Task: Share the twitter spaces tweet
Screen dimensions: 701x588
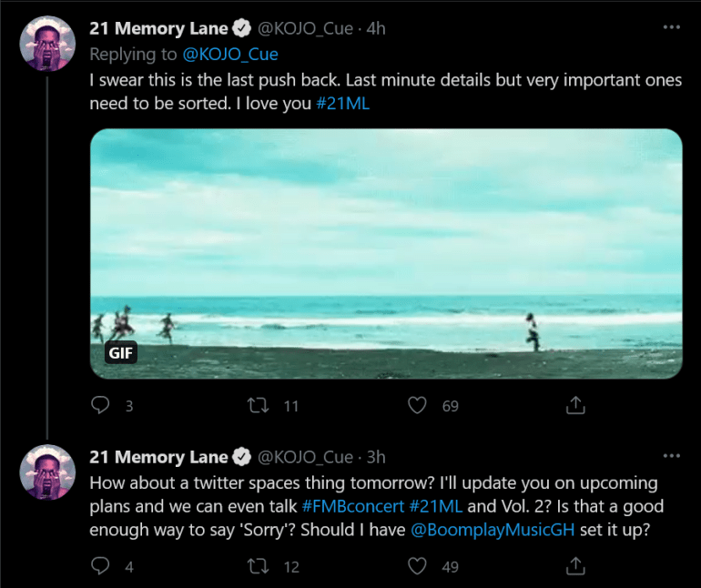Action: (575, 566)
